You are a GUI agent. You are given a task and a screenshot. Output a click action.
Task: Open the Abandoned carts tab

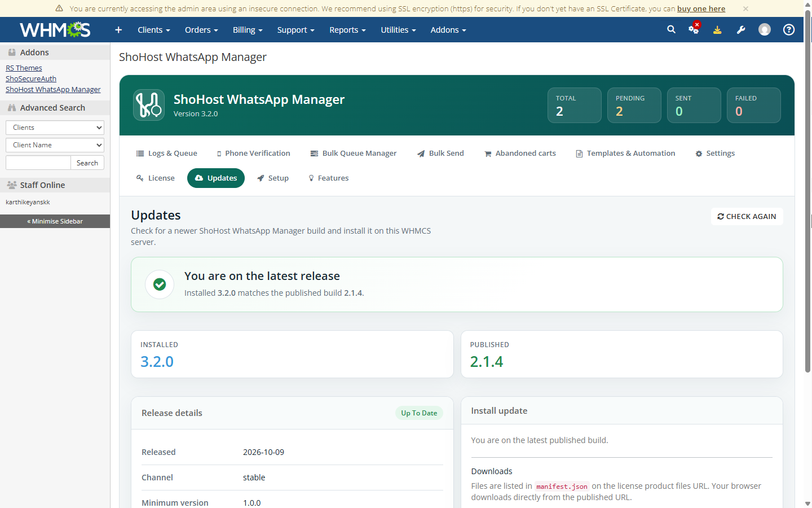(x=520, y=154)
